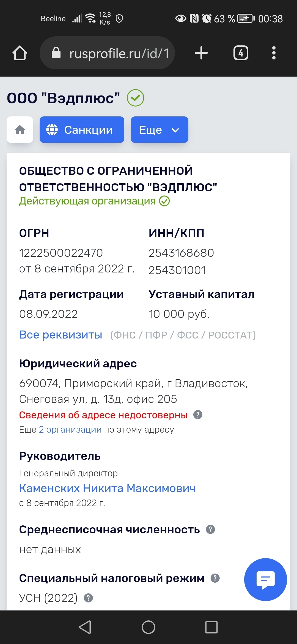
Task: Tap the site lock security icon
Action: pos(56,53)
